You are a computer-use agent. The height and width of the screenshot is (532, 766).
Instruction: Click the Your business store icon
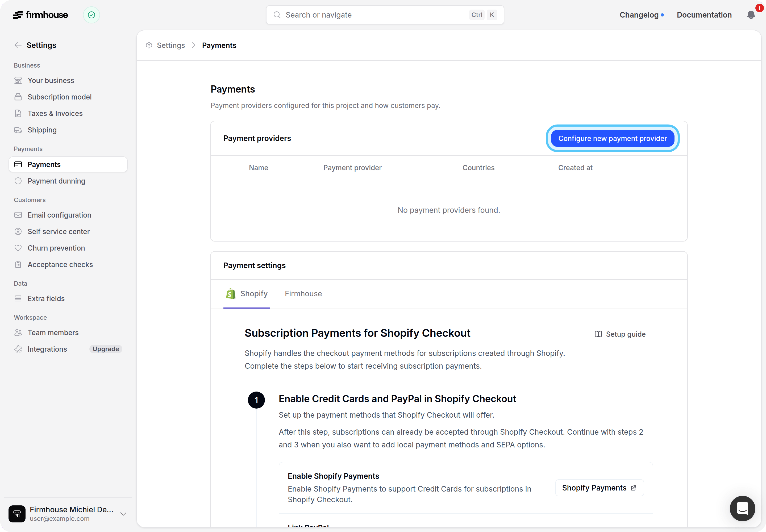pos(18,81)
